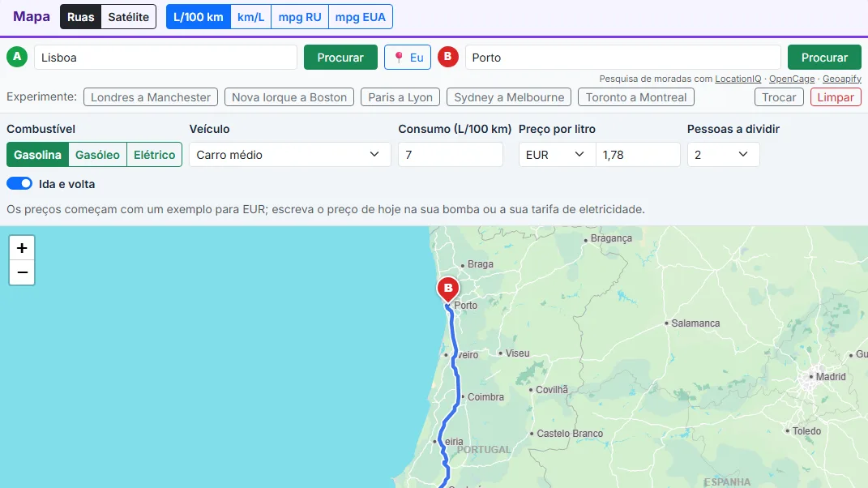Viewport: 868px width, 488px height.
Task: Click the Toledo label on the map
Action: 806,431
